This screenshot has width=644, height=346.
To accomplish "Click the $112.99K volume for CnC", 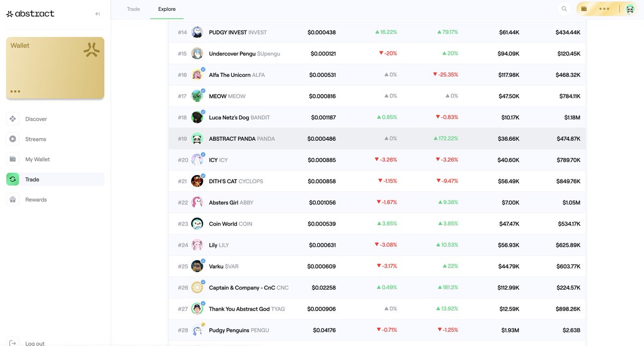I will [508, 287].
